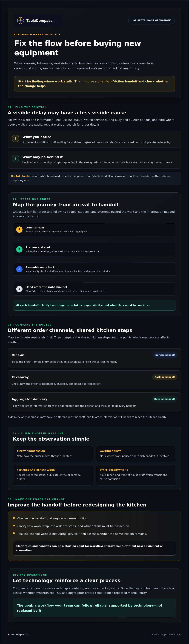Select the yellow step 1 circle
The image size is (189, 644).
click(19, 230)
